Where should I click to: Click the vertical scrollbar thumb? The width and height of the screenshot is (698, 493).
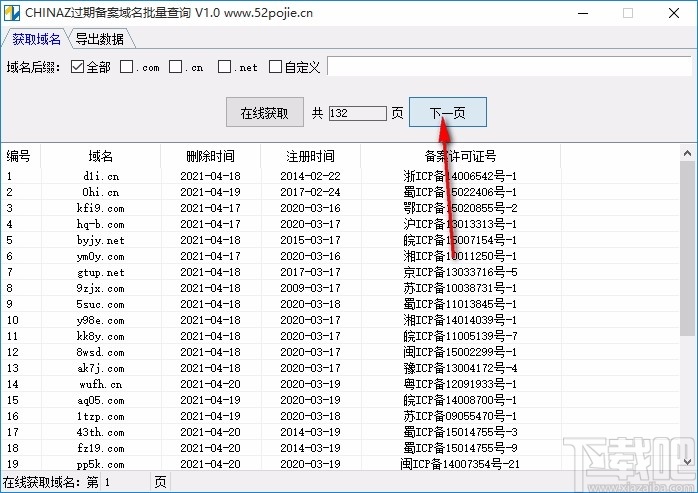tap(687, 249)
